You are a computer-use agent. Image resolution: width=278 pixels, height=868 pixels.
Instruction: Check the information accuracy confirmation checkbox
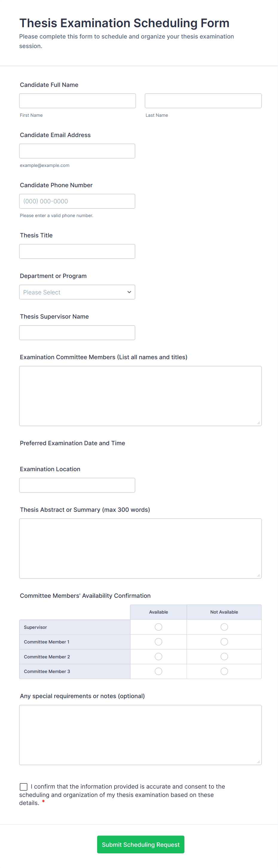click(24, 786)
